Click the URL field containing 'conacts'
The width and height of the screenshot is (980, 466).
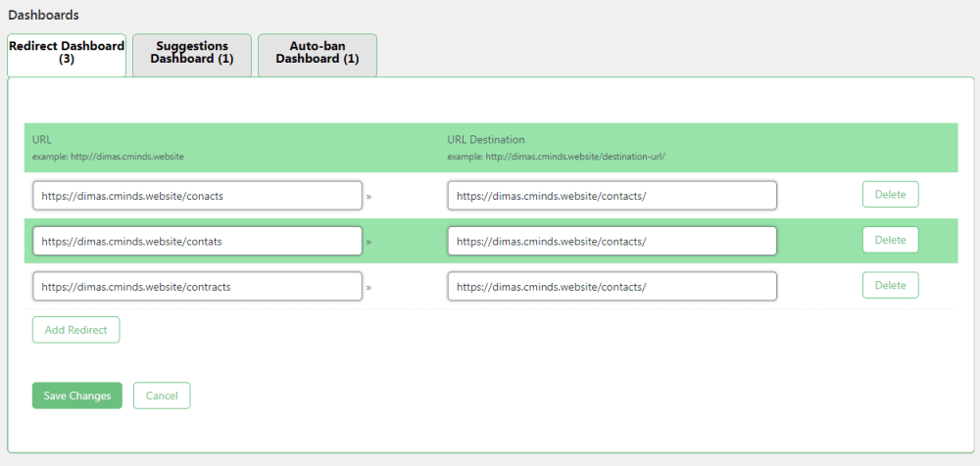(x=197, y=196)
